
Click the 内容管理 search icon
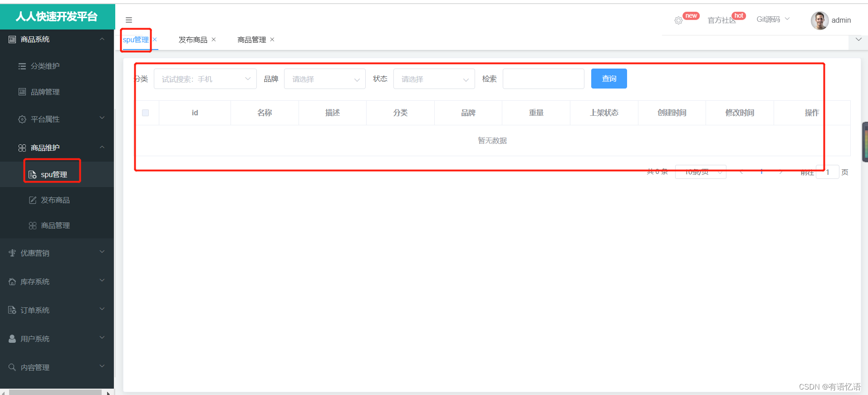(x=12, y=367)
